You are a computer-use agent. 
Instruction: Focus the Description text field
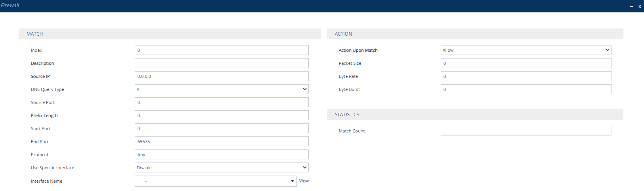tap(221, 63)
